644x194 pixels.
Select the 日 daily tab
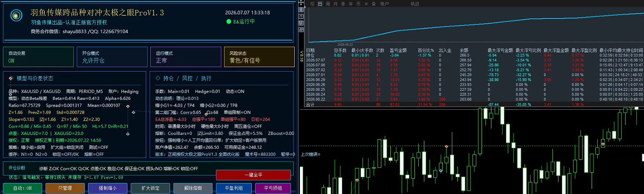pos(320,4)
